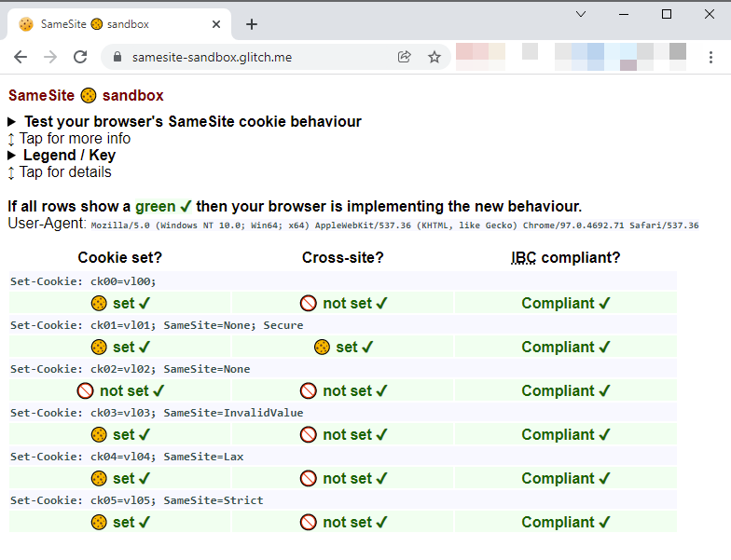Click the 'Cookie set?' column header
The image size is (731, 560).
click(x=119, y=257)
